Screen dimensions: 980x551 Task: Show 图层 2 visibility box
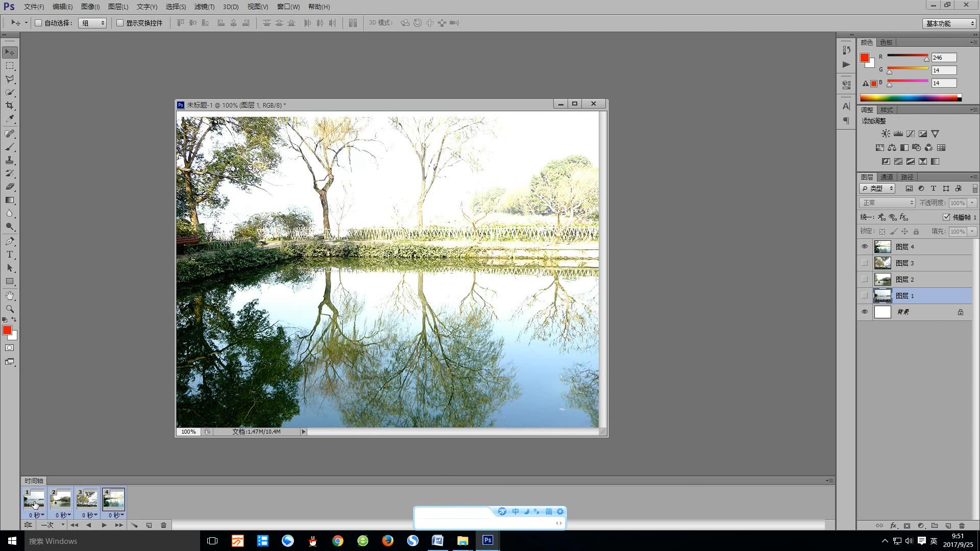pyautogui.click(x=865, y=280)
